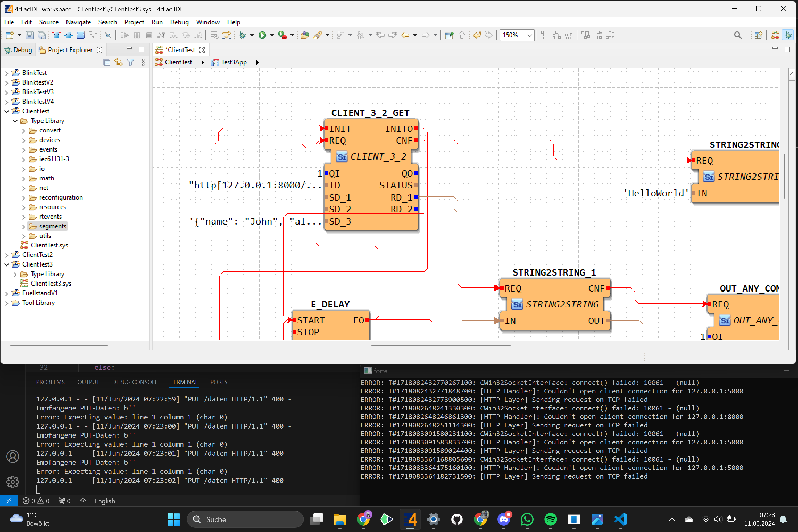Click the green Run launch icon
Image resolution: width=798 pixels, height=532 pixels.
(262, 35)
